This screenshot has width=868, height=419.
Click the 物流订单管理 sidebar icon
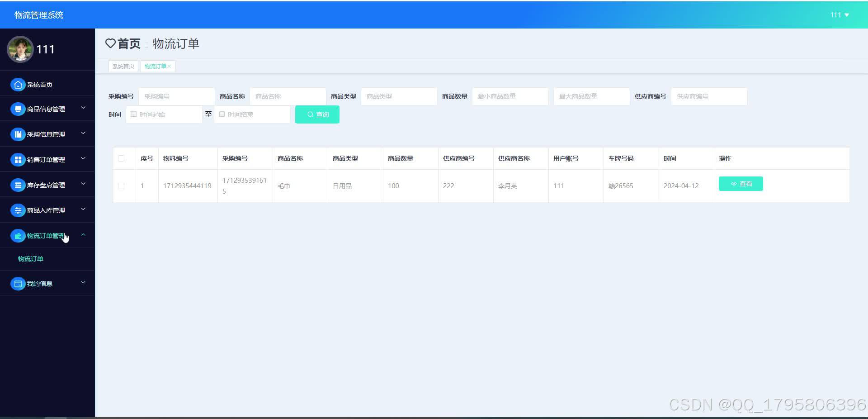[x=18, y=236]
